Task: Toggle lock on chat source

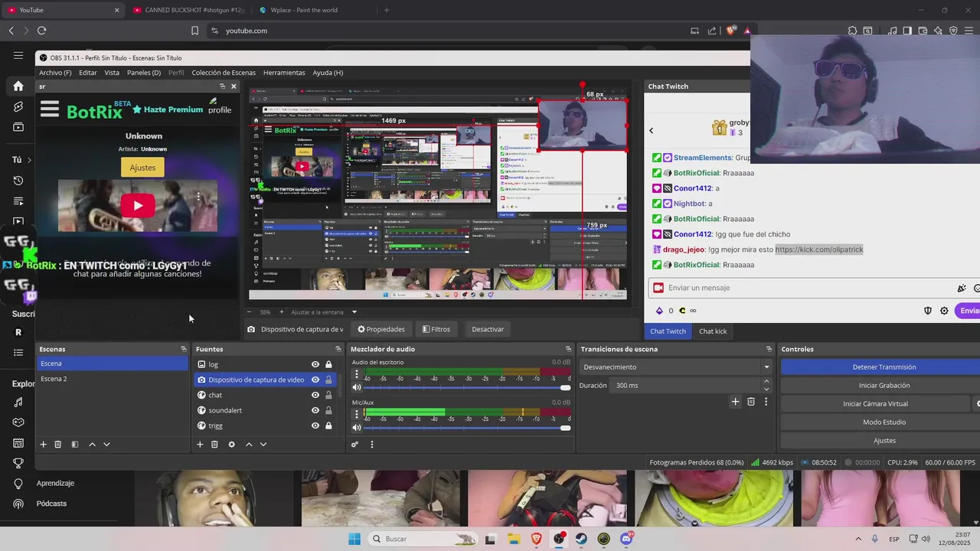Action: tap(329, 395)
